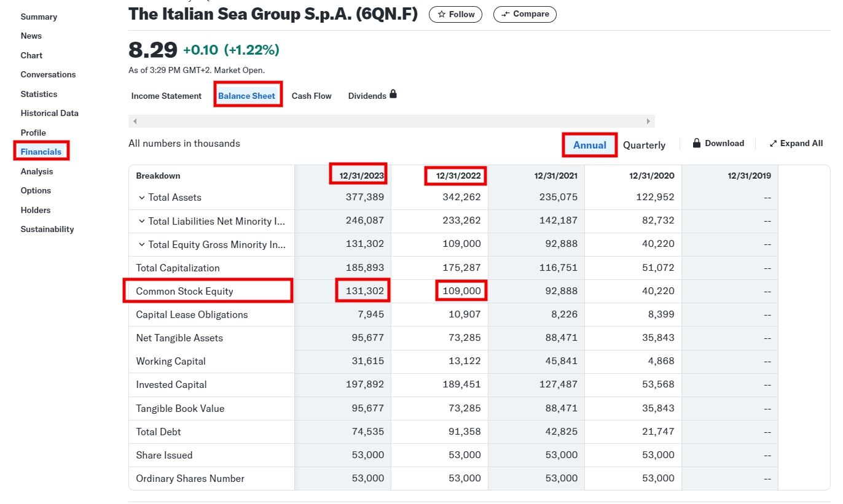The height and width of the screenshot is (504, 843).
Task: Collapse the Total Assets row
Action: [x=143, y=197]
